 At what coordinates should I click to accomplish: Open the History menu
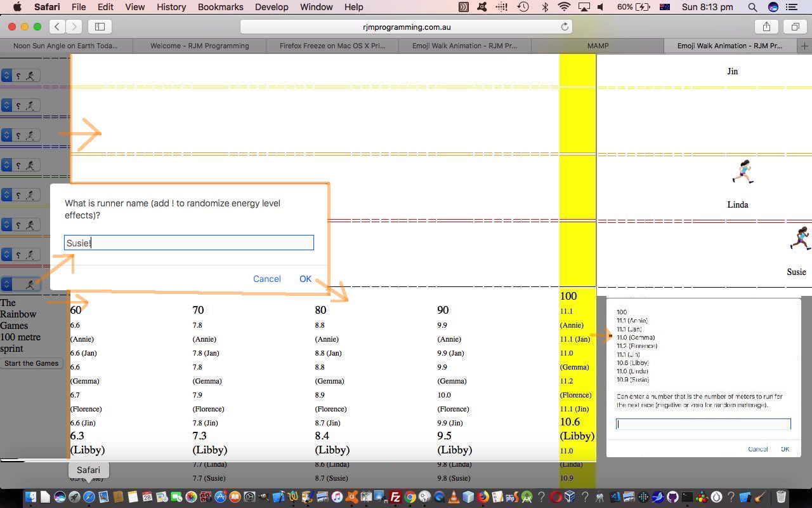click(171, 7)
